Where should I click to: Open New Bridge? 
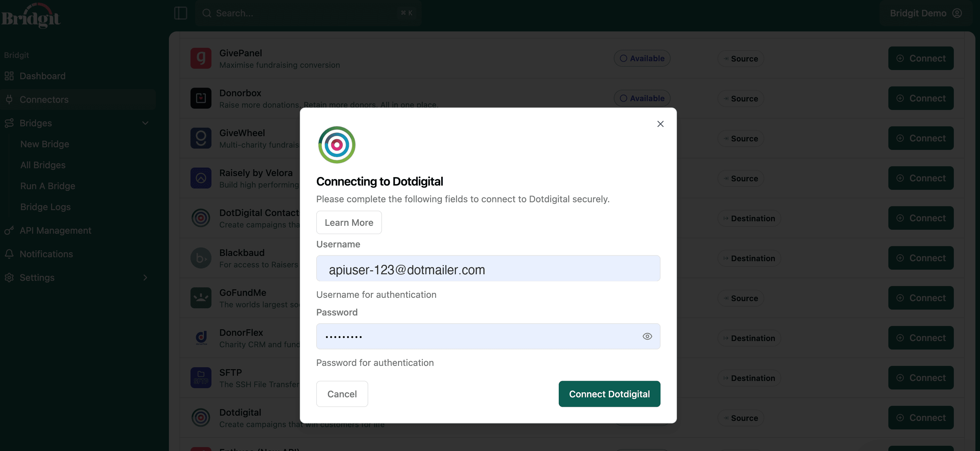pos(45,144)
